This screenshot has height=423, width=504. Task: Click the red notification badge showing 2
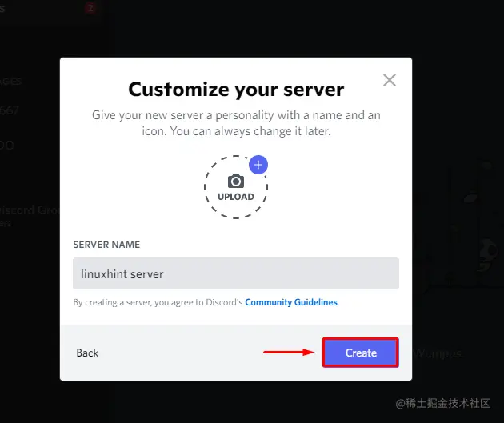[x=90, y=8]
